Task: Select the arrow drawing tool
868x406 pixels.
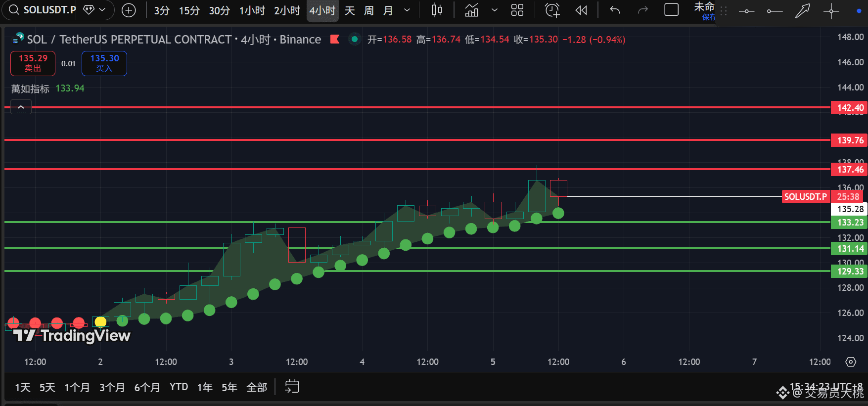Action: point(803,11)
